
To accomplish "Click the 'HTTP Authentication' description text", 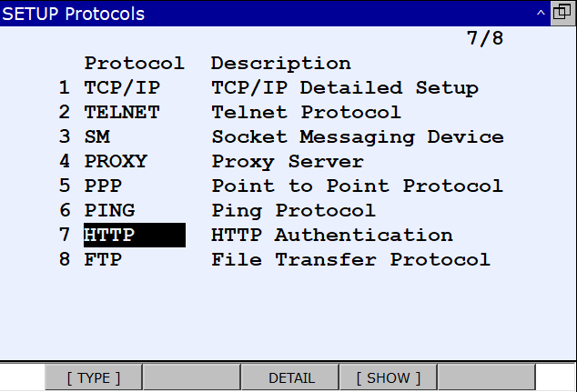I will [331, 236].
